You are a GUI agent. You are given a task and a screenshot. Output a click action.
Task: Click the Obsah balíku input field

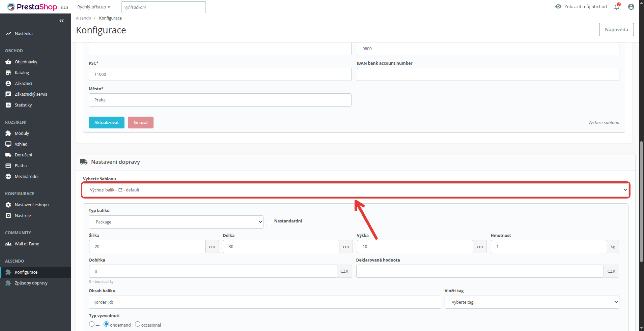265,302
